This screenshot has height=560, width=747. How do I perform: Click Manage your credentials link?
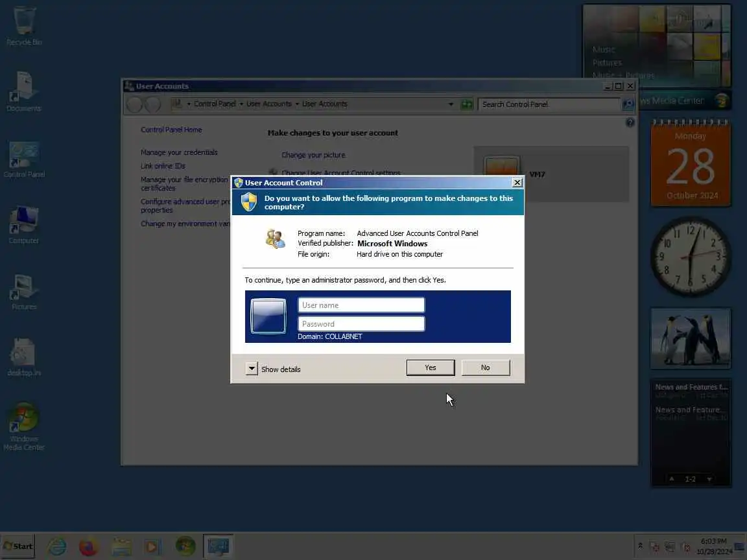[x=179, y=152]
